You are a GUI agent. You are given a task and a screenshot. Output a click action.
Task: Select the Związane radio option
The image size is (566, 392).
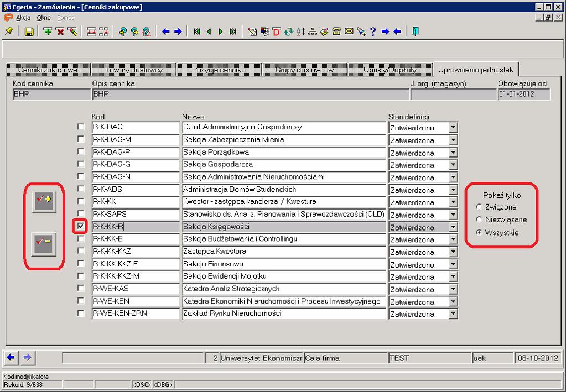pyautogui.click(x=479, y=207)
